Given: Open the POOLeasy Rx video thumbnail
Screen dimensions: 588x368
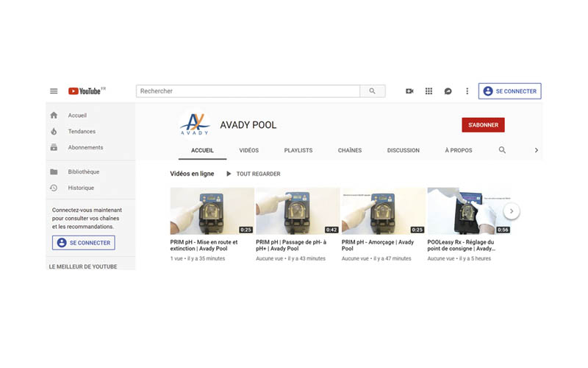Looking at the screenshot, I should [469, 210].
